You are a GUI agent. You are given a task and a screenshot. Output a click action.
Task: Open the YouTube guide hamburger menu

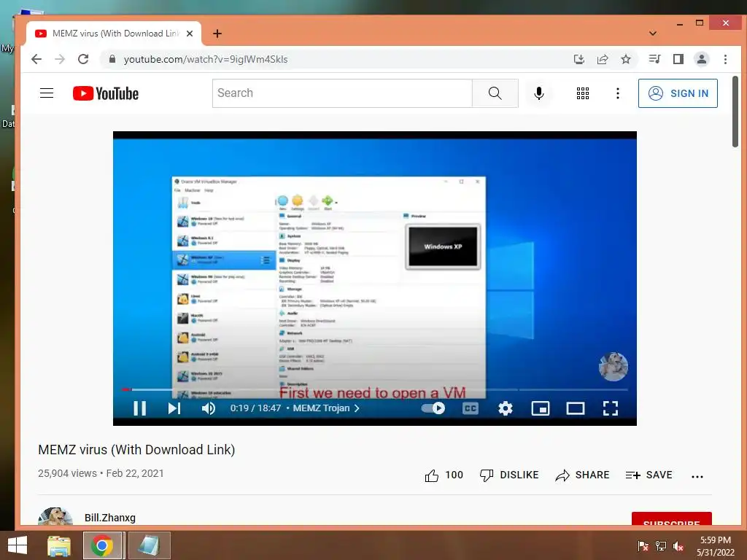[x=47, y=93]
